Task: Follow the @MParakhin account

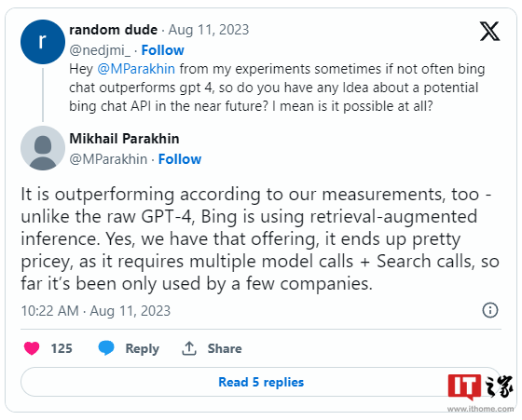Action: pos(180,159)
